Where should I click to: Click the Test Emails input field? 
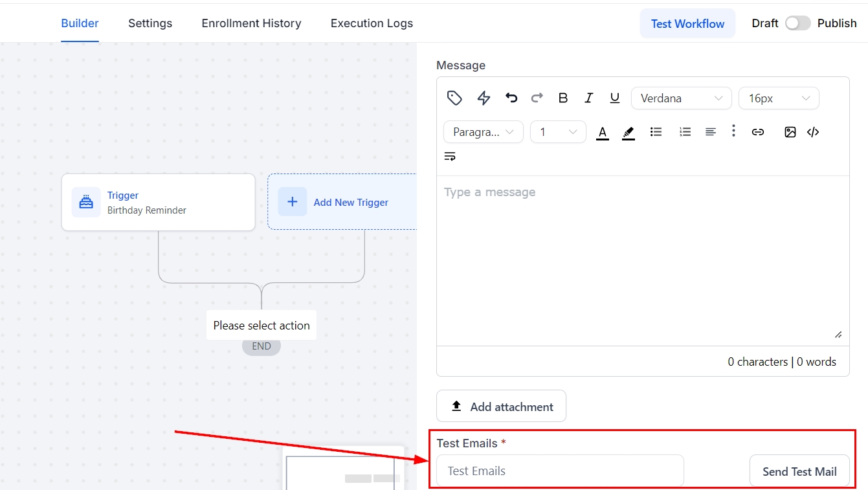[x=559, y=471]
